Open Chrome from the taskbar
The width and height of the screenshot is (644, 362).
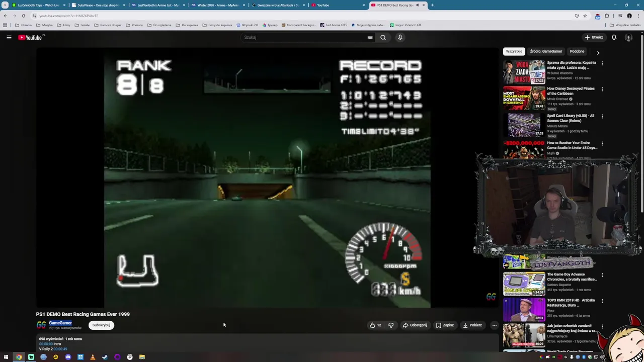(x=19, y=357)
